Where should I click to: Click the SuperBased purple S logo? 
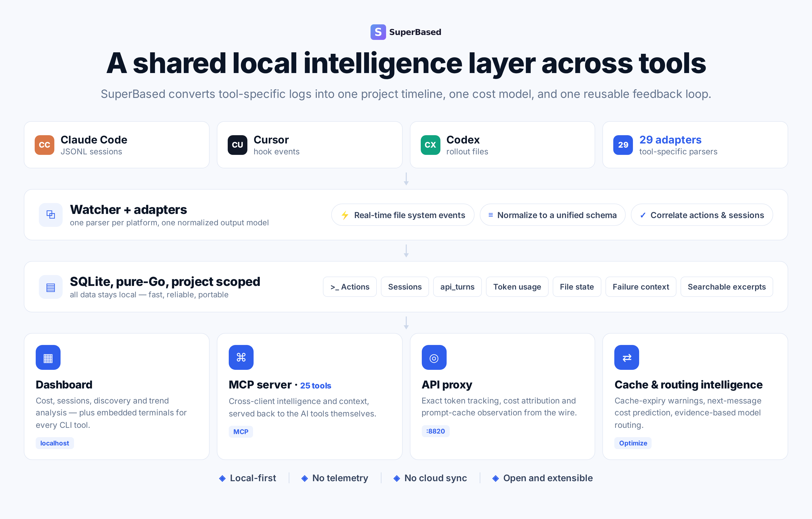[x=378, y=32]
